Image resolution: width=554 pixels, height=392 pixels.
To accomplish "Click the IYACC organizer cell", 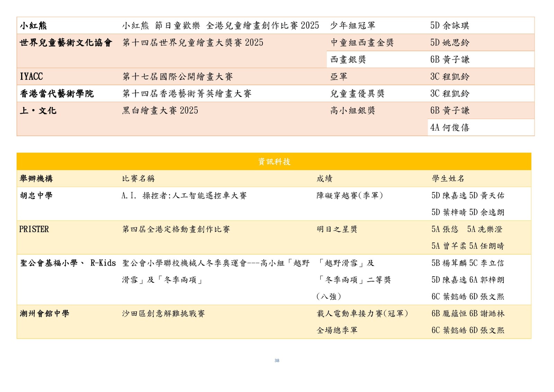I will tap(31, 77).
